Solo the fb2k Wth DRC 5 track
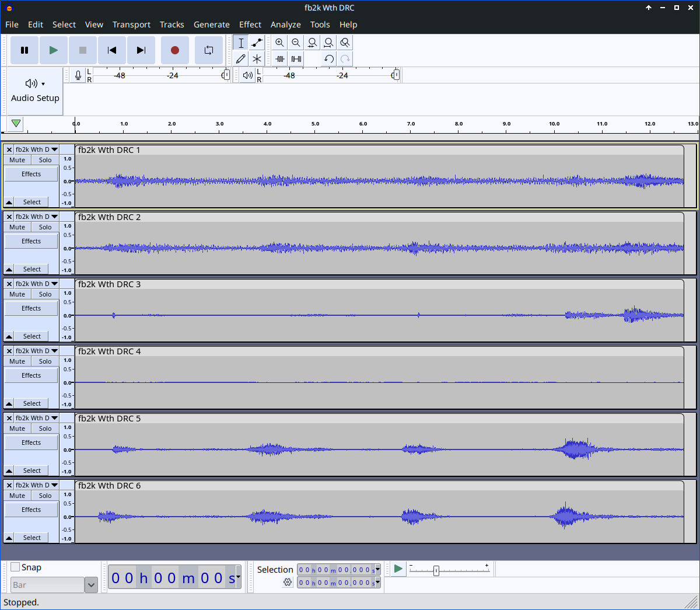 (45, 428)
